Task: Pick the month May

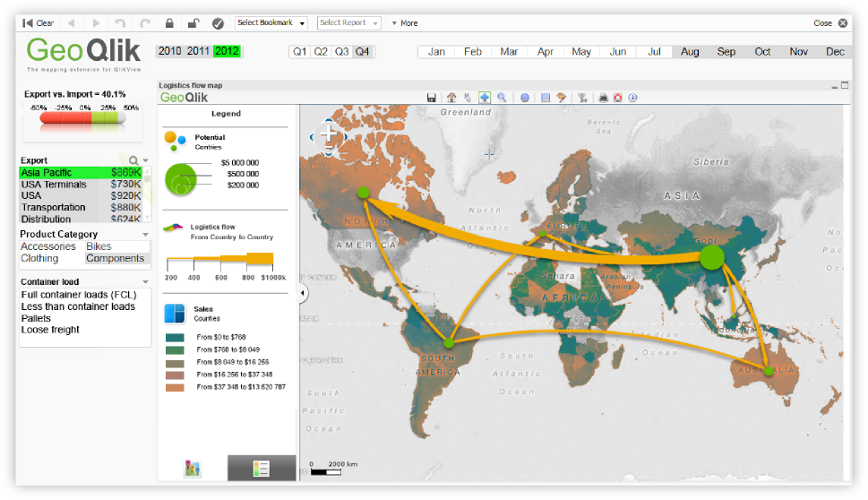Action: coord(581,51)
